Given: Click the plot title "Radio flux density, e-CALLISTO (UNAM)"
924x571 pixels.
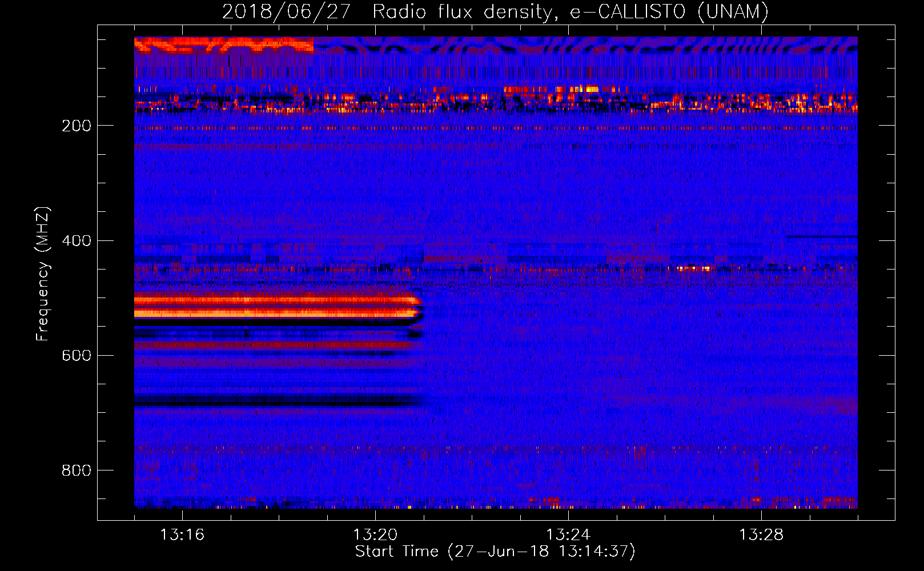Looking at the screenshot, I should pos(571,12).
